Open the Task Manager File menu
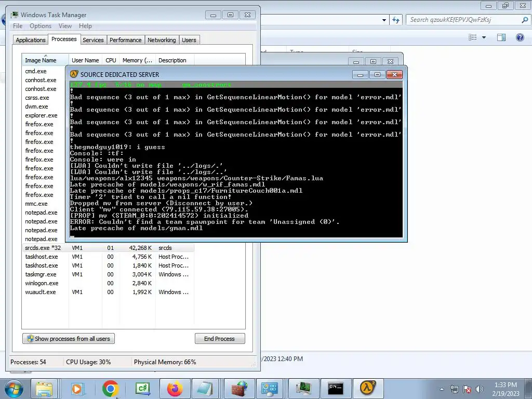The width and height of the screenshot is (532, 399). [x=18, y=26]
